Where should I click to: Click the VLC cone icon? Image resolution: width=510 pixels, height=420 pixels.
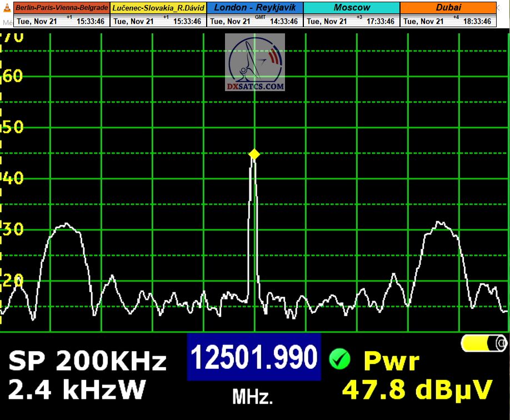(x=7, y=9)
